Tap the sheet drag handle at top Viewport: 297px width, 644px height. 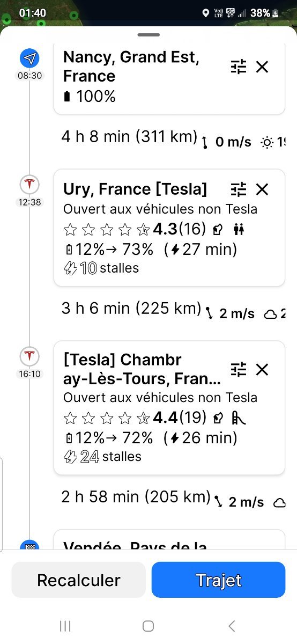(148, 35)
